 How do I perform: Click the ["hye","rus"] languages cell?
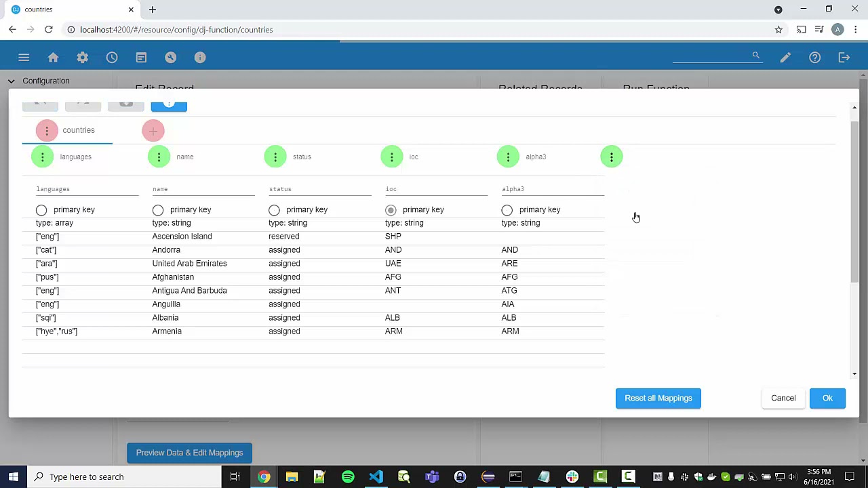click(56, 331)
